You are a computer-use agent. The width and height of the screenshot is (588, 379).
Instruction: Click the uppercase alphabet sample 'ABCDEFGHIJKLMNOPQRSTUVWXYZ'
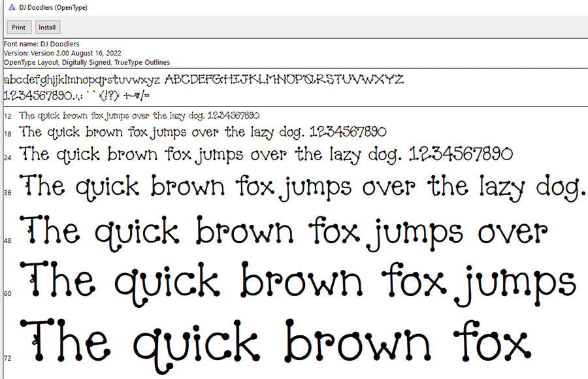pos(284,80)
